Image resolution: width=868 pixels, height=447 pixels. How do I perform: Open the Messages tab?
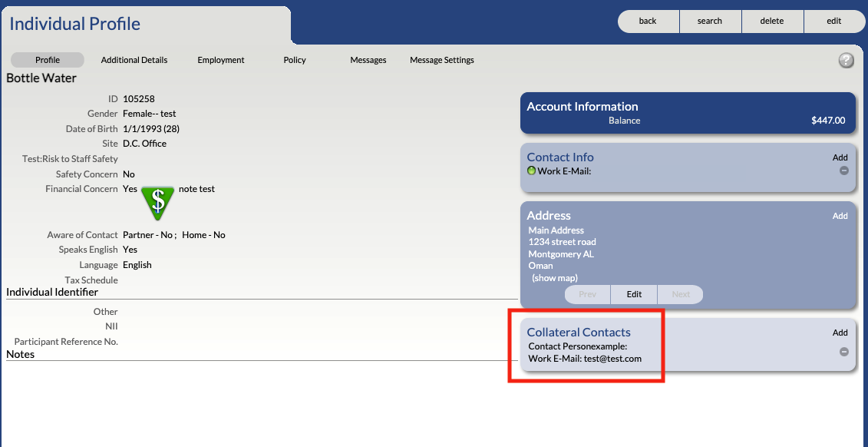[368, 60]
